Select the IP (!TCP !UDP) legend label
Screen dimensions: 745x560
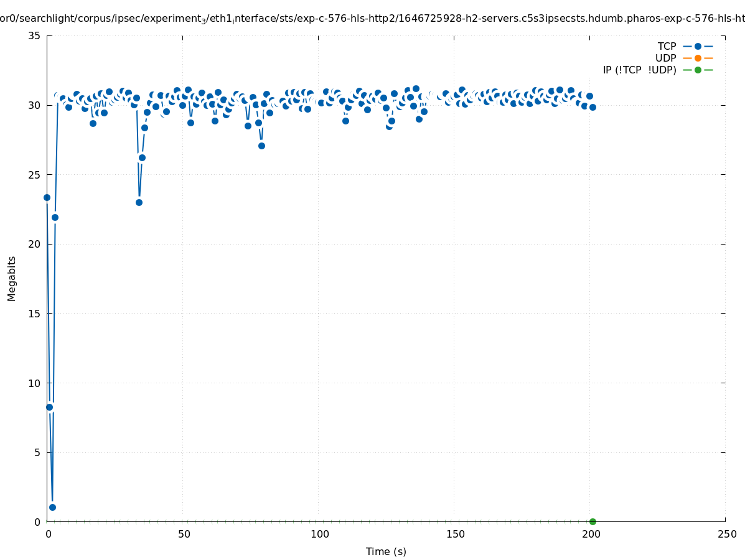point(639,70)
